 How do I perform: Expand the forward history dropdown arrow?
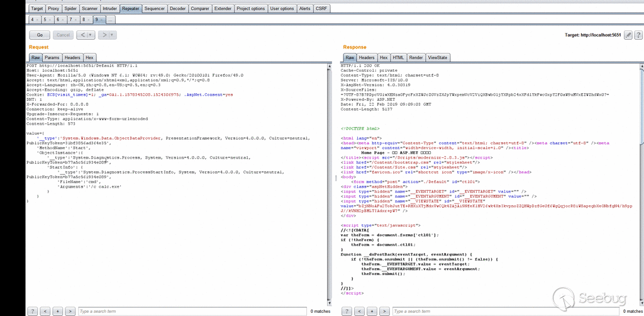point(111,35)
